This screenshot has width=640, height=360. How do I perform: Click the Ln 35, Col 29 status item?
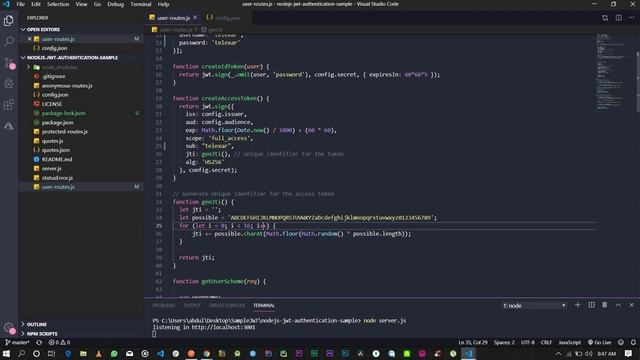[x=473, y=342]
